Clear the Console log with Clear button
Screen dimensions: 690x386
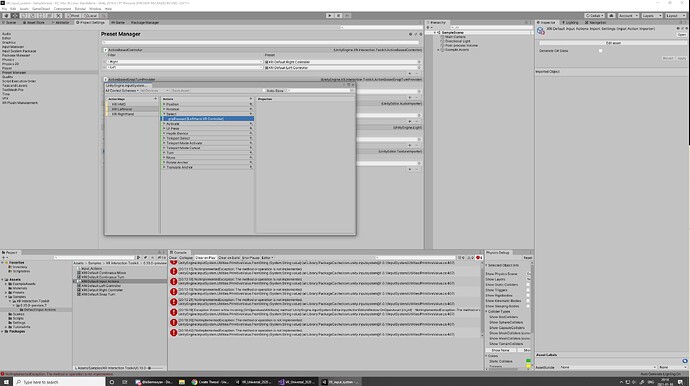coord(173,257)
